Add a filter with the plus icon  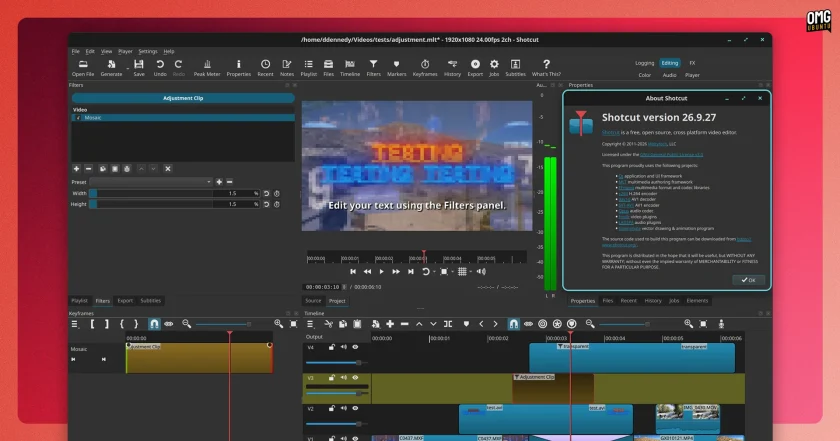tap(76, 169)
